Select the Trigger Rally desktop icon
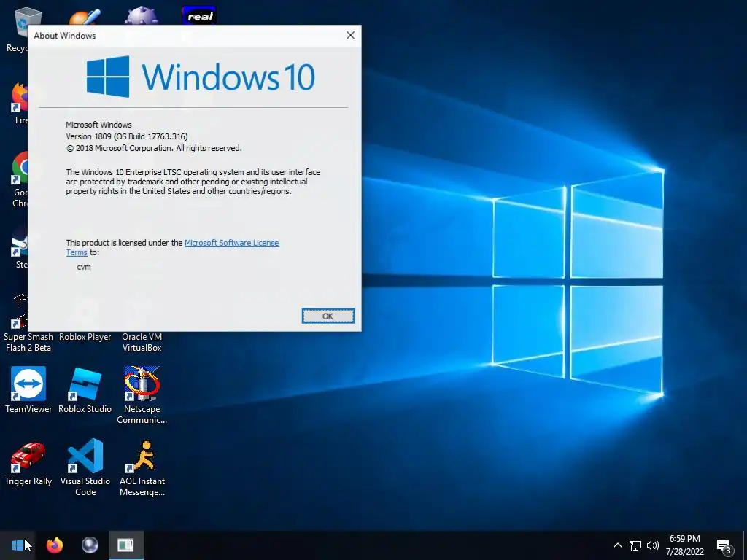The height and width of the screenshot is (560, 747). pos(28,463)
